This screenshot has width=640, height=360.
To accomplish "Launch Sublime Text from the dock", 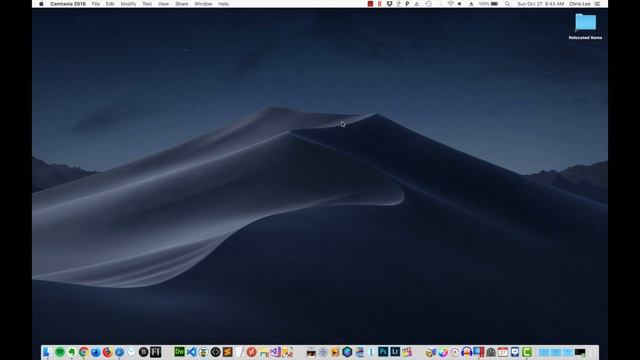I will (227, 352).
